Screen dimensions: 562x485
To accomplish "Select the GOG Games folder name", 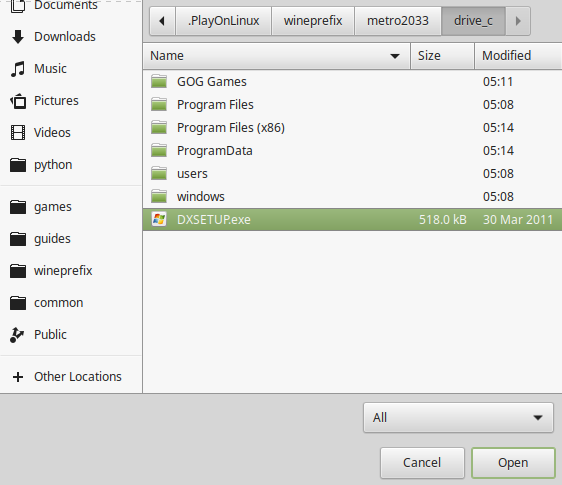I will pyautogui.click(x=212, y=82).
